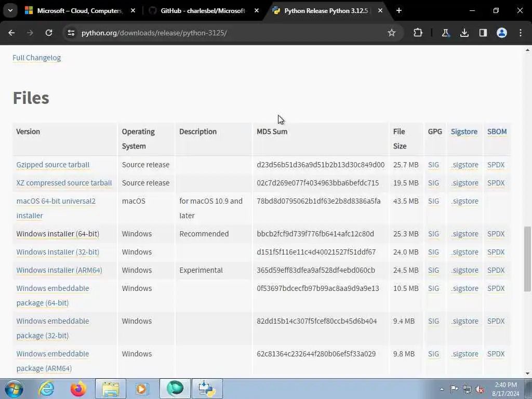Open SPDX link for Windows installer (ARM64)

click(x=496, y=270)
